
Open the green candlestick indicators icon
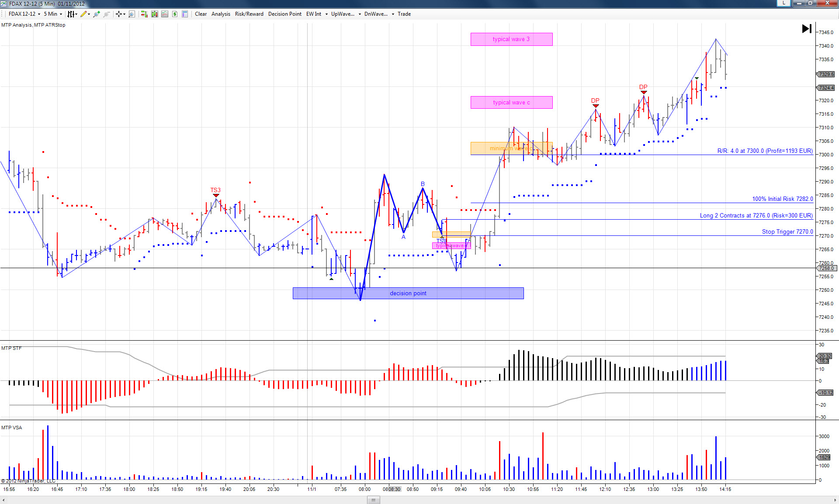point(154,14)
